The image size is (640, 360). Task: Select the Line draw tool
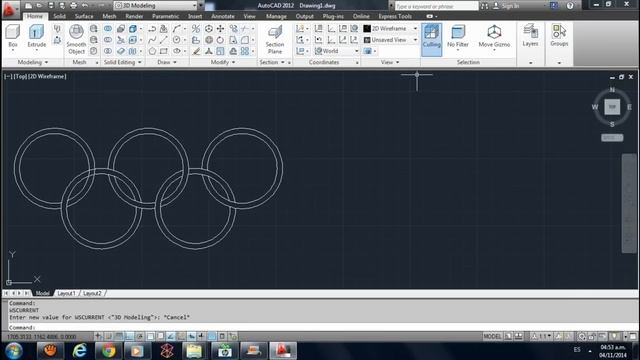[x=164, y=40]
